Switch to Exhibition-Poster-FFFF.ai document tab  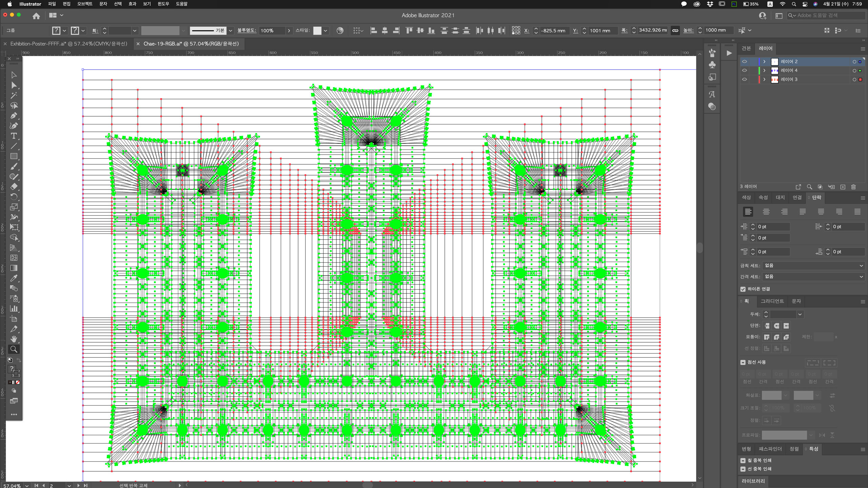(68, 44)
